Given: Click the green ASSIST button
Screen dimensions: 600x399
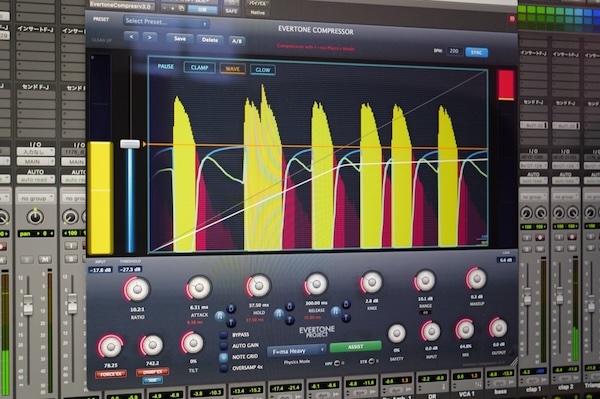Looking at the screenshot, I should (355, 346).
